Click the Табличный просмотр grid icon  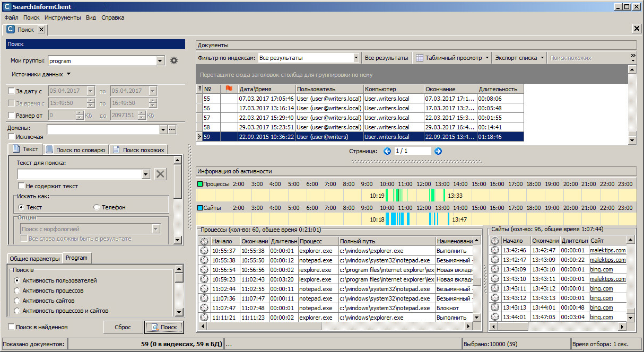coord(419,58)
